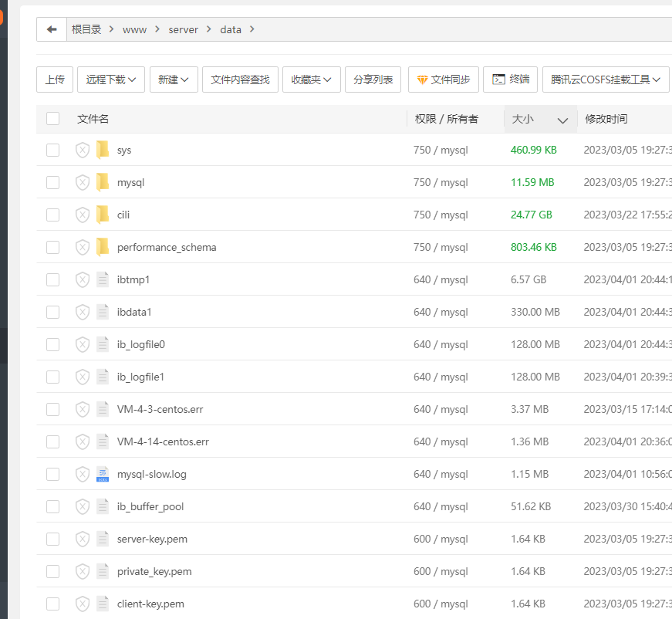The image size is (672, 619).
Task: Click the chevron after data in path
Action: [252, 29]
